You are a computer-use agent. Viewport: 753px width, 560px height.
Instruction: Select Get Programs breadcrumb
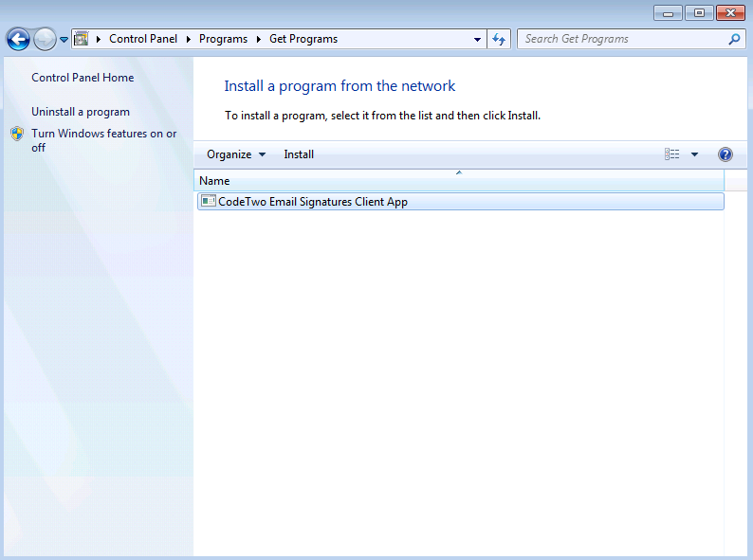tap(303, 39)
